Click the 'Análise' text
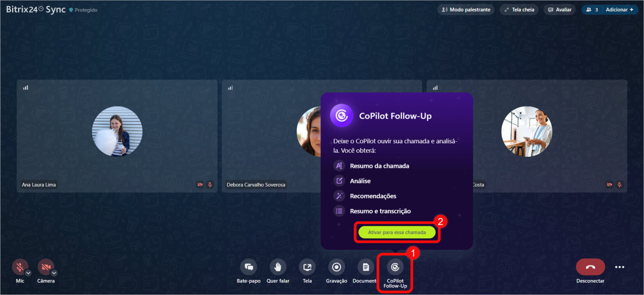The width and height of the screenshot is (644, 295). 360,181
